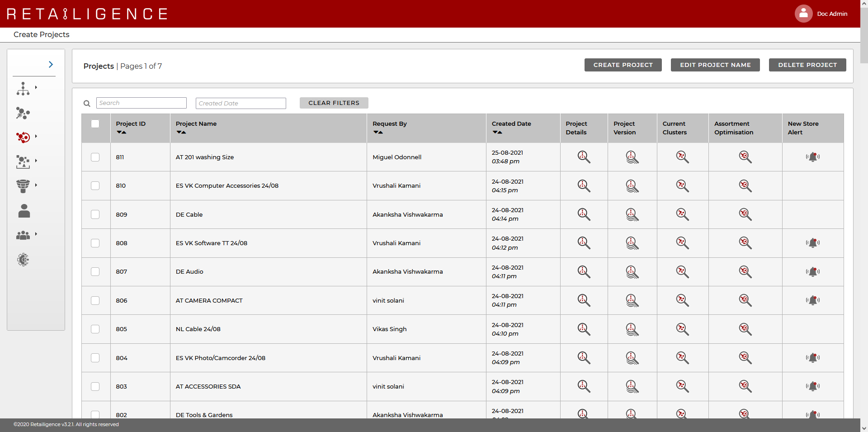The height and width of the screenshot is (432, 868).
Task: Sort by Created Date column arrows
Action: pos(497,133)
